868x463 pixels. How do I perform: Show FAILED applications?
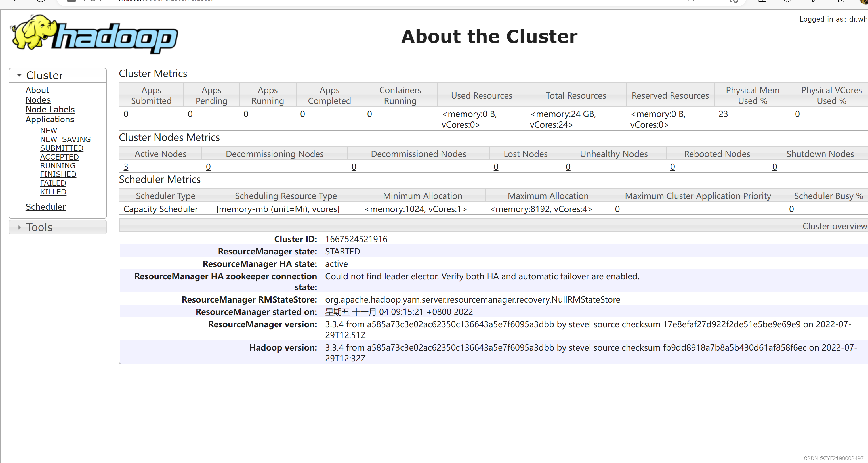point(53,183)
